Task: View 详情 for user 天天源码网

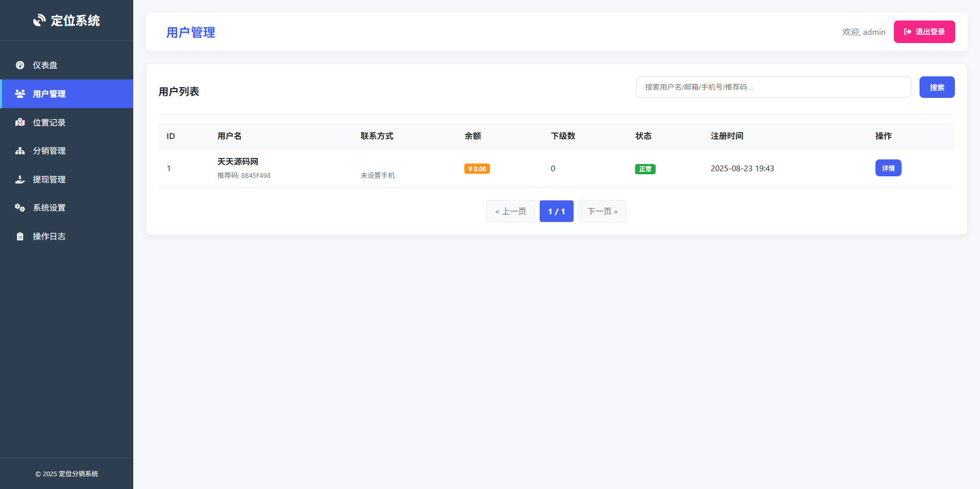Action: [x=888, y=168]
